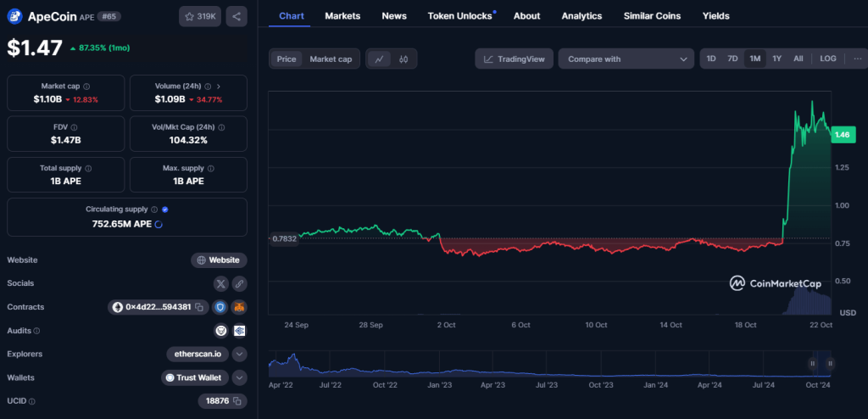Viewport: 868px width, 419px height.
Task: Switch to candlestick chart icon
Action: [403, 59]
